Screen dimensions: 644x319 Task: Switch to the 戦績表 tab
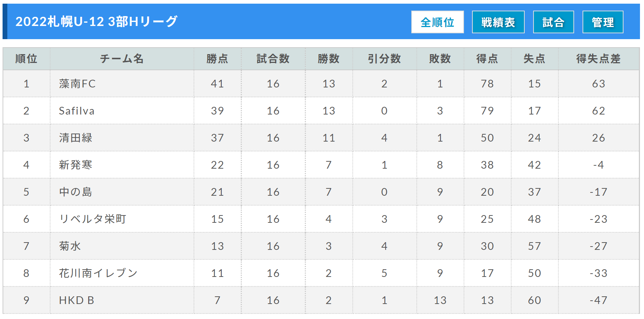[498, 22]
